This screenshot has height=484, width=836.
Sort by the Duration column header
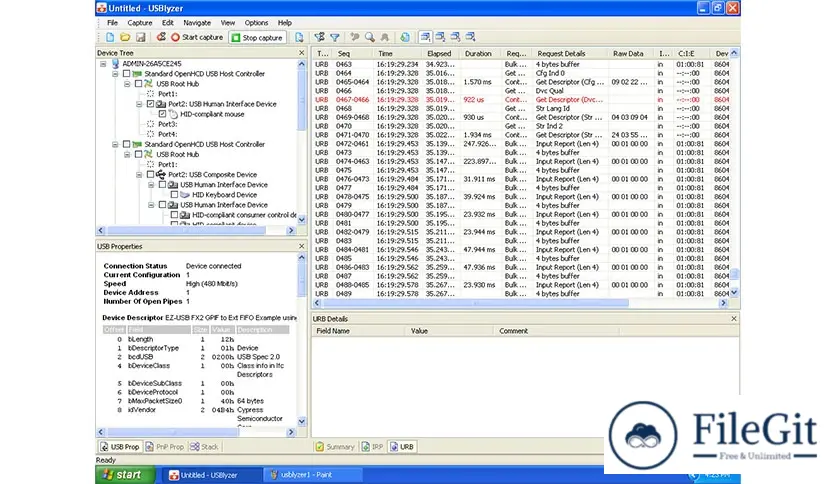point(481,53)
